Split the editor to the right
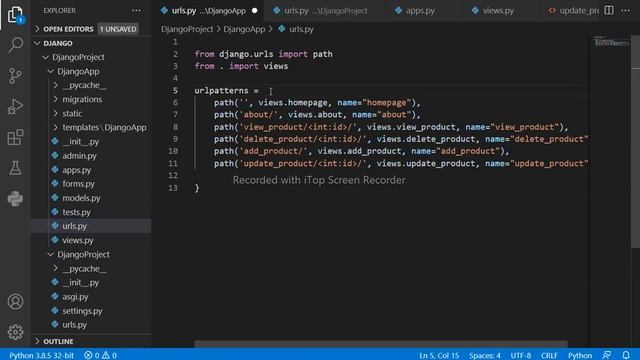 coord(609,11)
